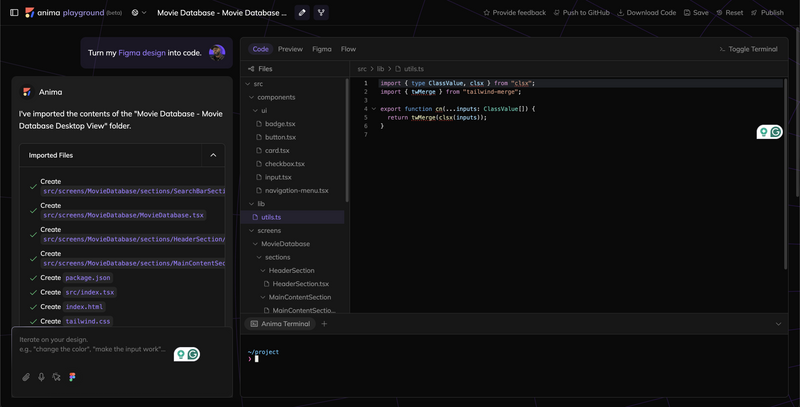Collapse terminal panel with chevron
This screenshot has width=800, height=407.
778,324
